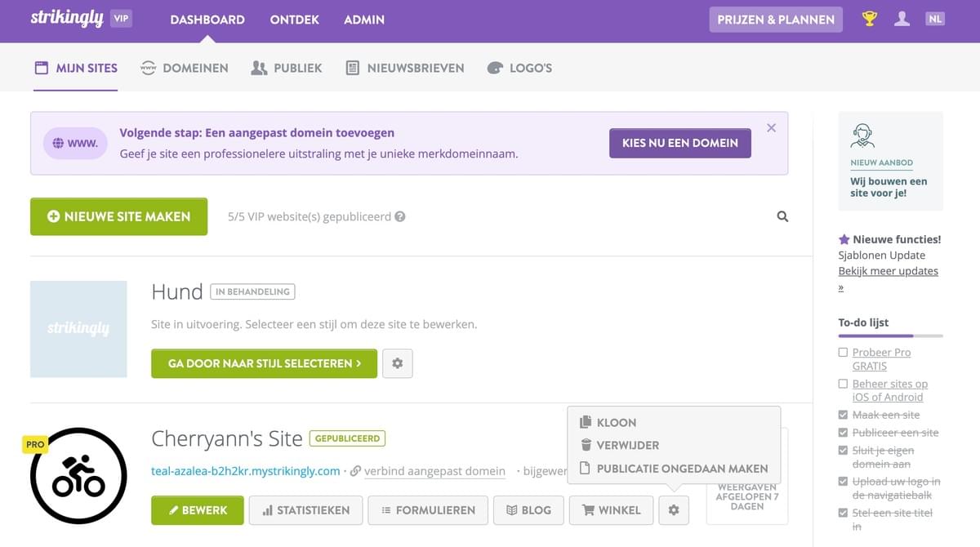Click the VIP badge

pos(121,18)
